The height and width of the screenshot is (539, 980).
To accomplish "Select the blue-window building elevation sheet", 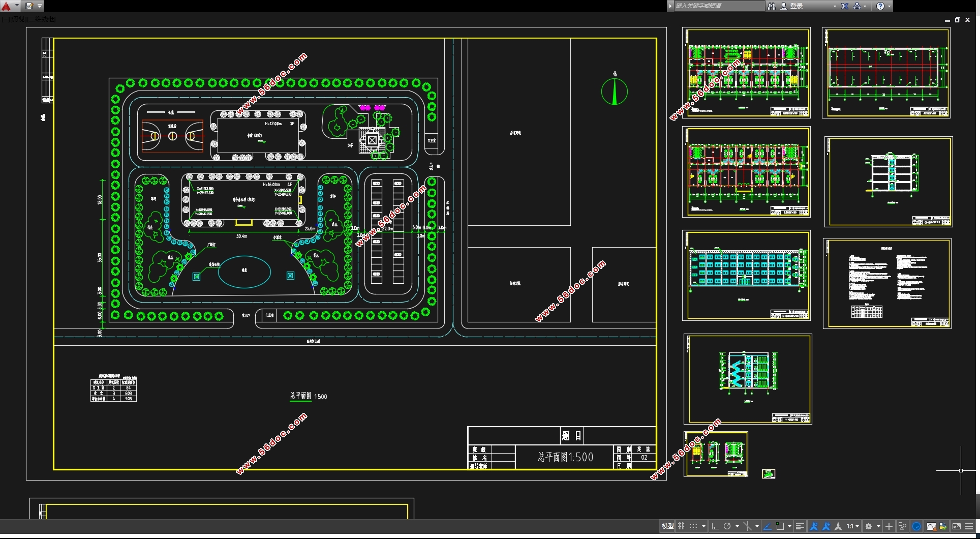I will pyautogui.click(x=746, y=275).
